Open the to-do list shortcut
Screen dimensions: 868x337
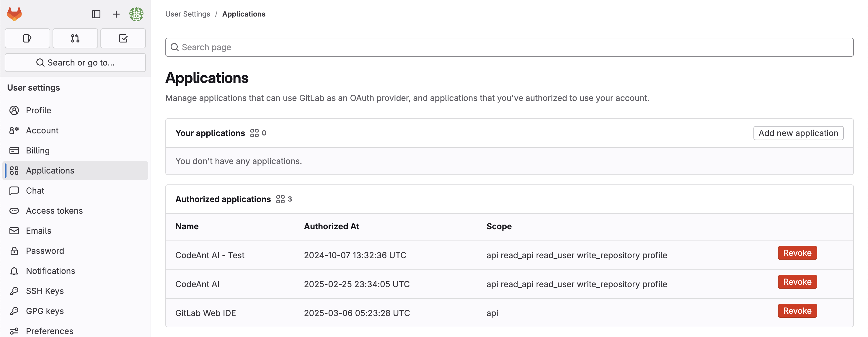(123, 38)
